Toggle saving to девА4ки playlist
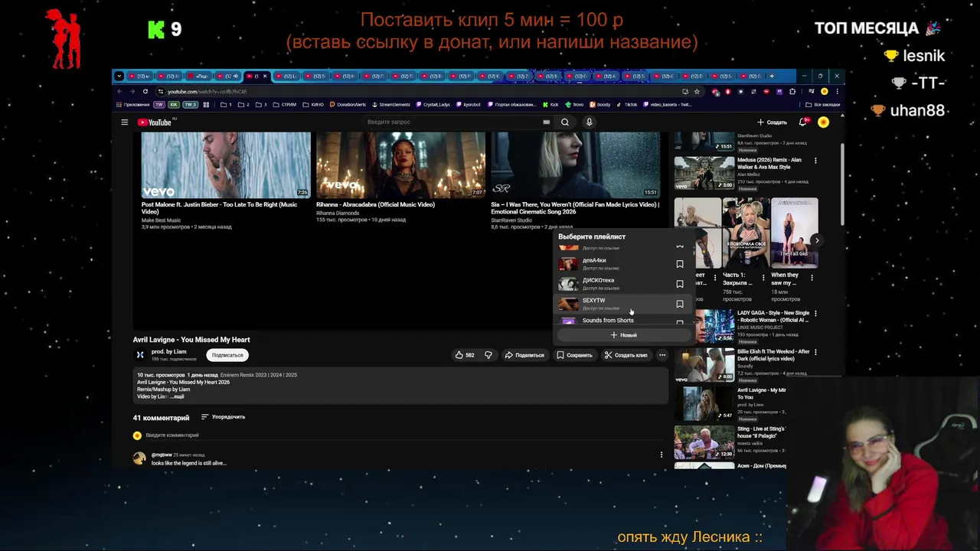980x551 pixels. [x=679, y=264]
